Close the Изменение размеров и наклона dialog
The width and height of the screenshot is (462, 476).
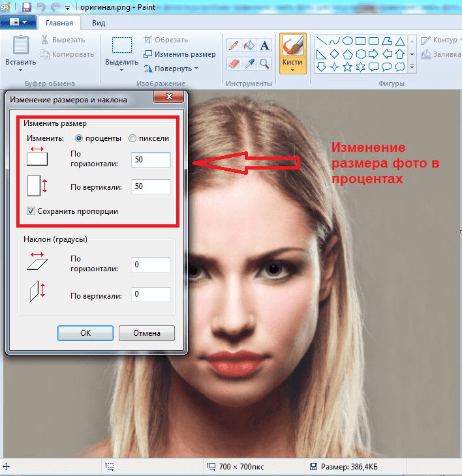169,97
